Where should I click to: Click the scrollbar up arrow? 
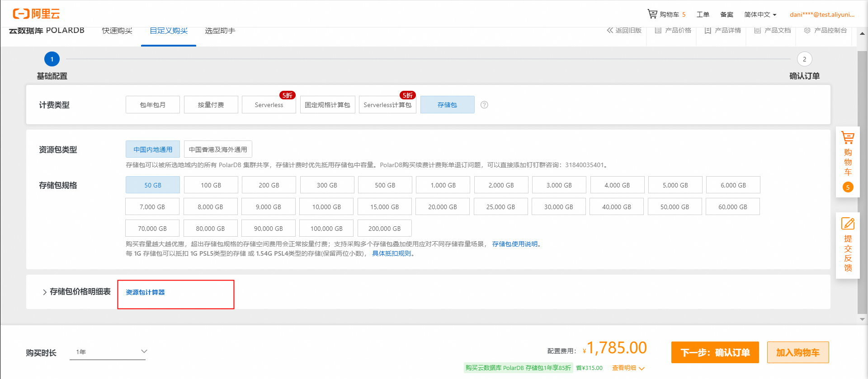point(862,33)
